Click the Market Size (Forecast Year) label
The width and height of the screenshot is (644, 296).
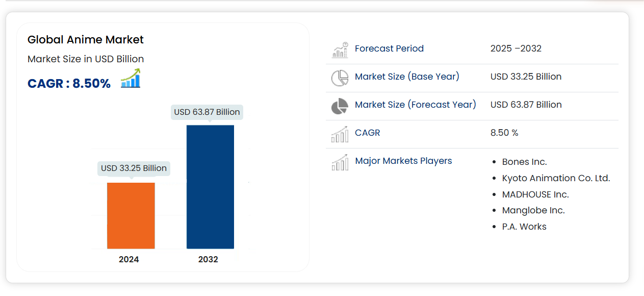(x=415, y=105)
